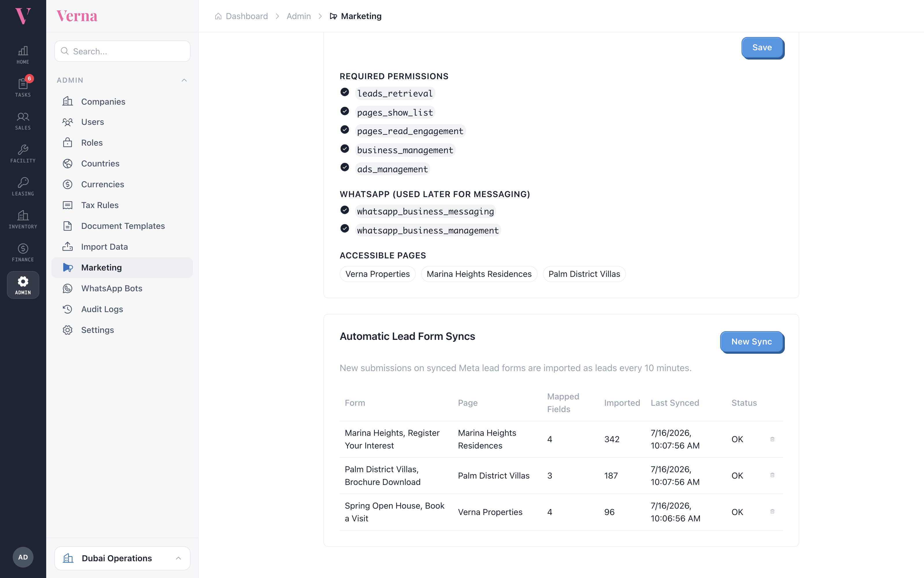Click the Verna V logo icon
The width and height of the screenshot is (924, 578).
point(23,16)
